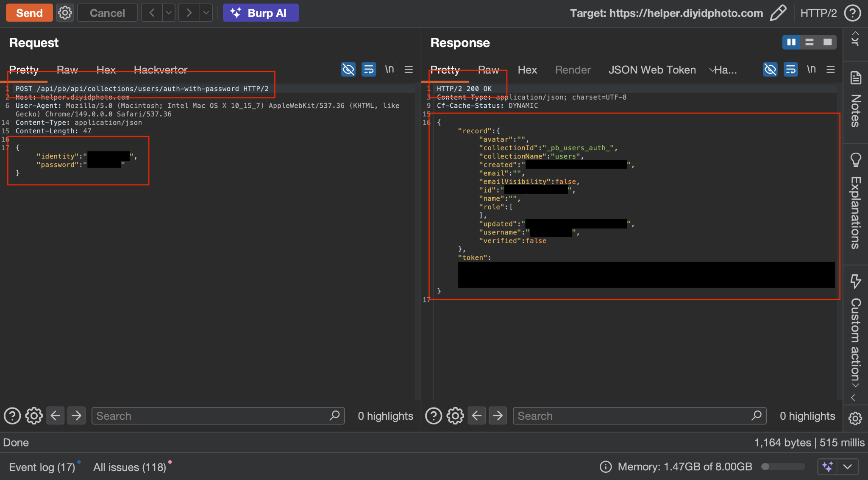
Task: Open the Hackvertor tab in Request
Action: click(161, 70)
